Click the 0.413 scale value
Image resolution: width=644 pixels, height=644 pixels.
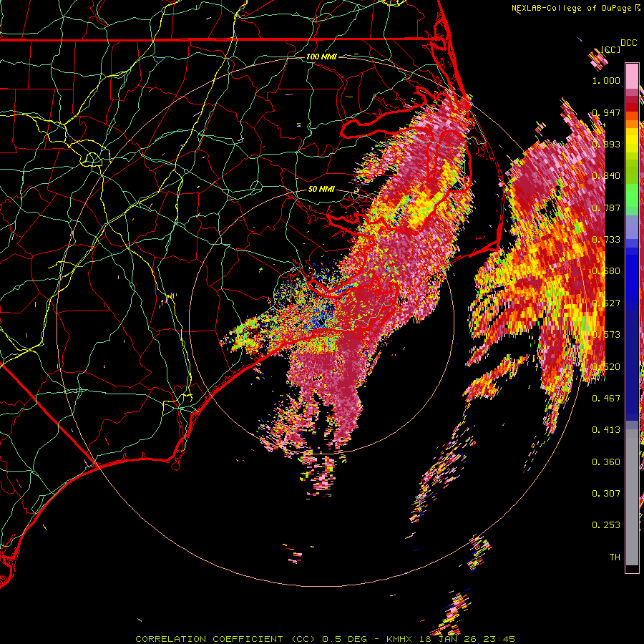point(606,430)
